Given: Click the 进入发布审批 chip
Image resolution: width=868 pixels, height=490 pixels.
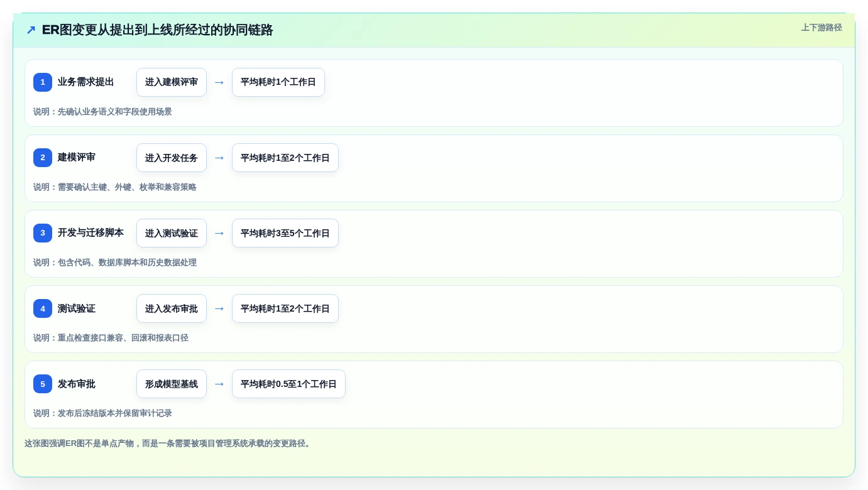Looking at the screenshot, I should point(172,308).
